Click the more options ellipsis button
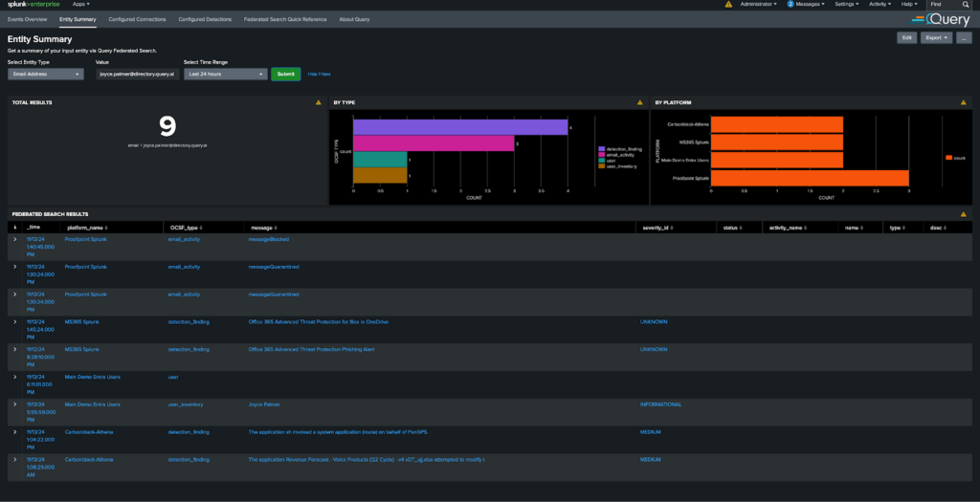The height and width of the screenshot is (502, 980). pyautogui.click(x=964, y=37)
